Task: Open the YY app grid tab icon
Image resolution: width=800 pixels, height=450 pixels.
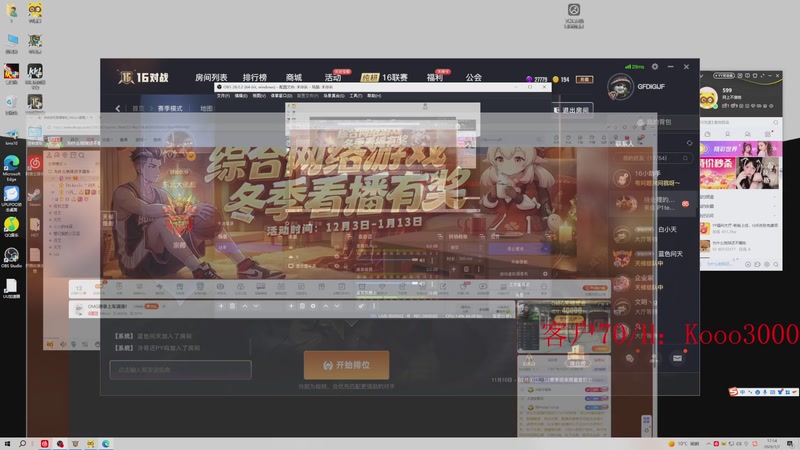Action: pyautogui.click(x=768, y=134)
